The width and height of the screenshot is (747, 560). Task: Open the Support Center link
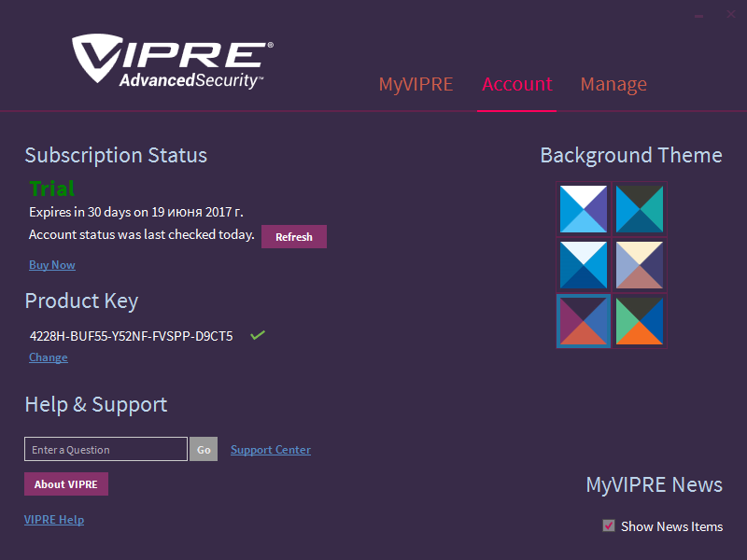tap(271, 450)
